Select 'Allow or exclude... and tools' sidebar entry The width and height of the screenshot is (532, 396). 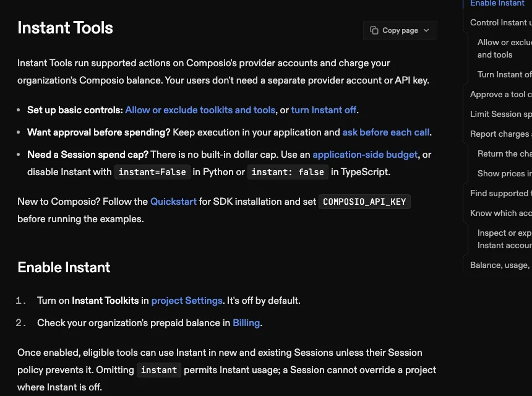point(505,48)
